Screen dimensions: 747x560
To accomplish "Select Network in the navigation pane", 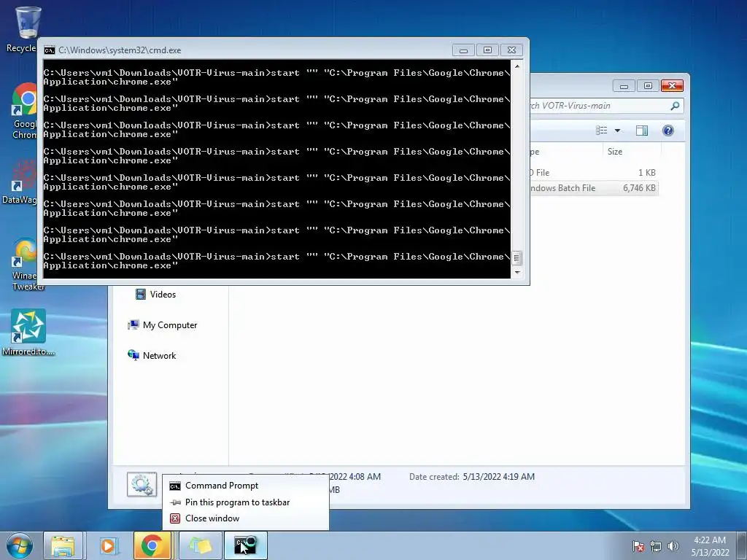I will pos(152,355).
